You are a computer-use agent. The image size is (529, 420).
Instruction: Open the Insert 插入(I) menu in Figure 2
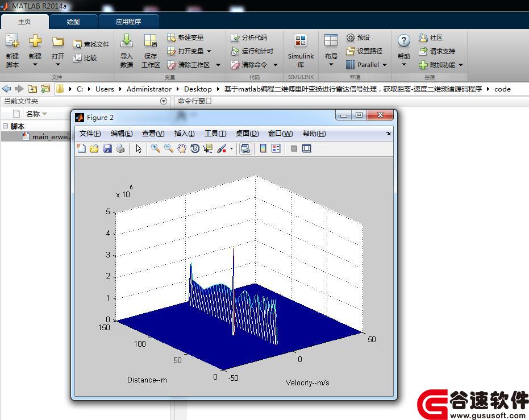click(184, 134)
